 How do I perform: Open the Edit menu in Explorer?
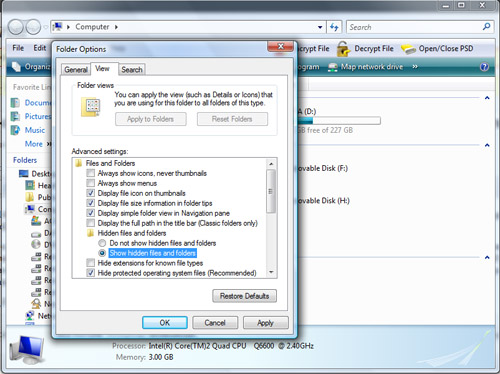point(39,48)
